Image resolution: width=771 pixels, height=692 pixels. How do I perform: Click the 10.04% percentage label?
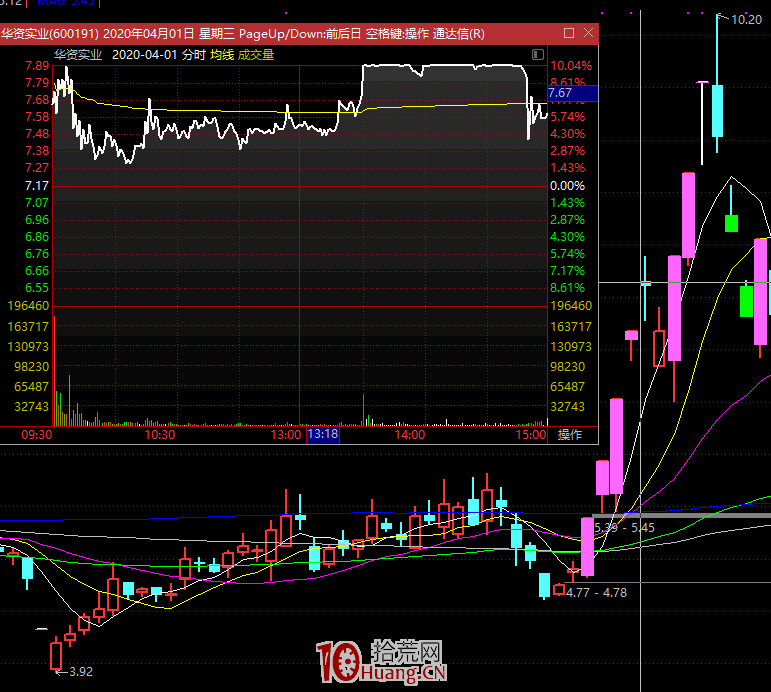571,66
